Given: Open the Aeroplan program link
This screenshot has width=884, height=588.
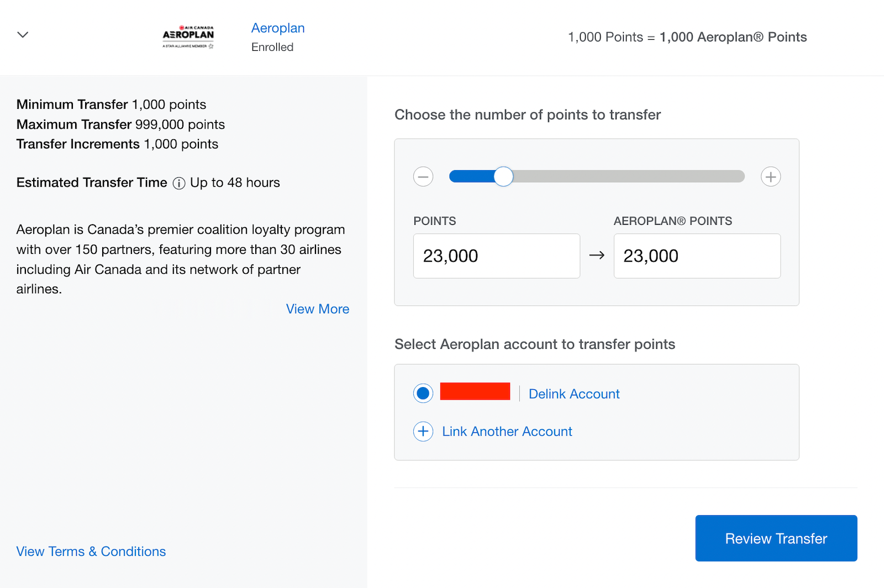Looking at the screenshot, I should [278, 28].
